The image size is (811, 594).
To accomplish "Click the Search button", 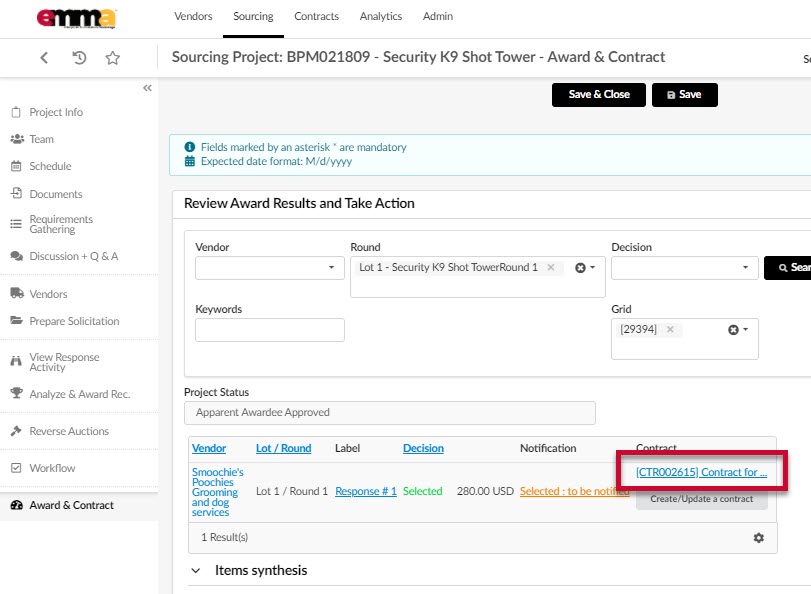I will point(788,268).
